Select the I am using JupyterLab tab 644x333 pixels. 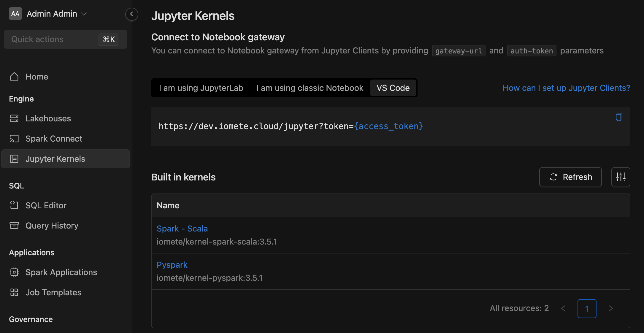tap(201, 88)
